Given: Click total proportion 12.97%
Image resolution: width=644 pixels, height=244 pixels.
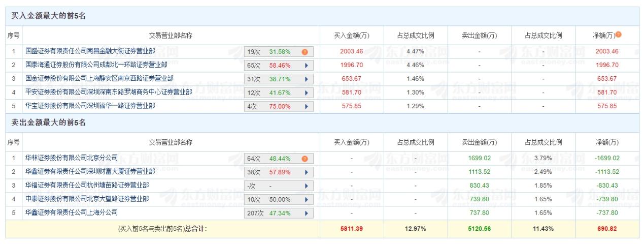Looking at the screenshot, I should click(x=415, y=229).
